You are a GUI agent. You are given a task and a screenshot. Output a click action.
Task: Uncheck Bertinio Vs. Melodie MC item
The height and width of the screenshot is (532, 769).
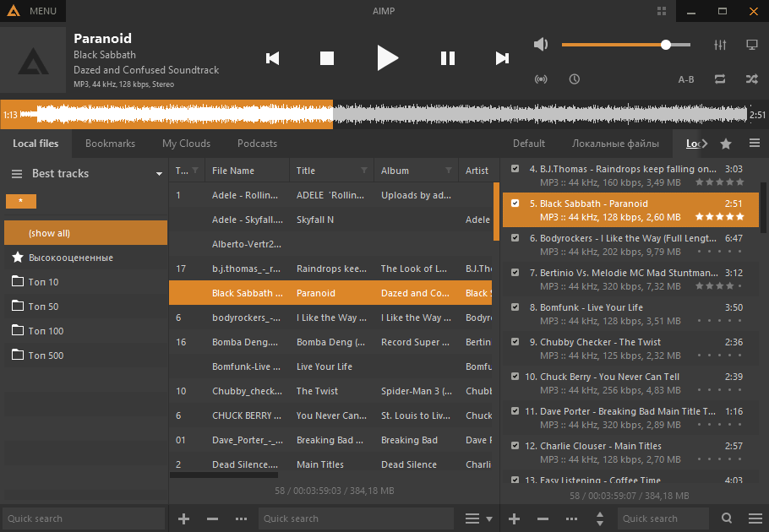pyautogui.click(x=515, y=273)
